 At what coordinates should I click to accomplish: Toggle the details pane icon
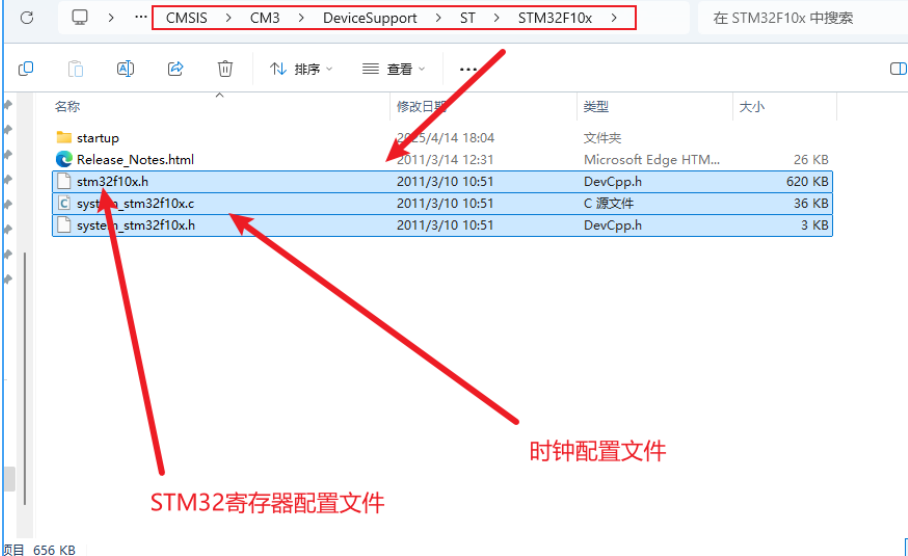(898, 69)
